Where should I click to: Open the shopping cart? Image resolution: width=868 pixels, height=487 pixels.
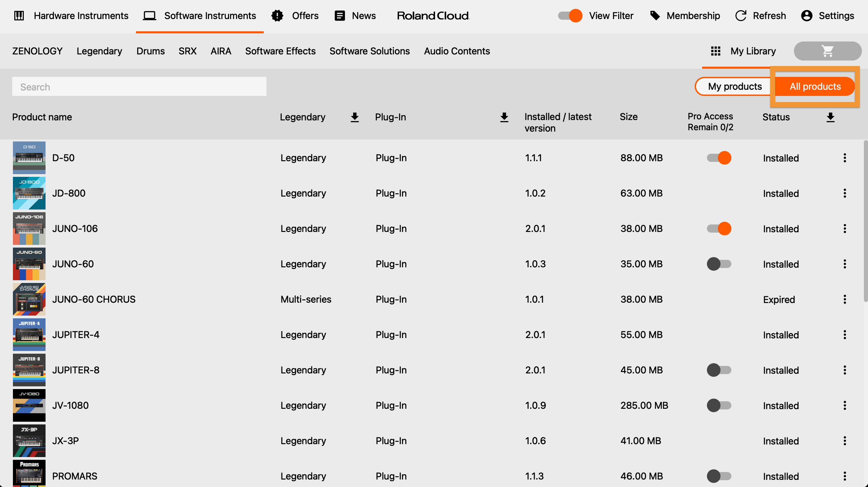[827, 51]
